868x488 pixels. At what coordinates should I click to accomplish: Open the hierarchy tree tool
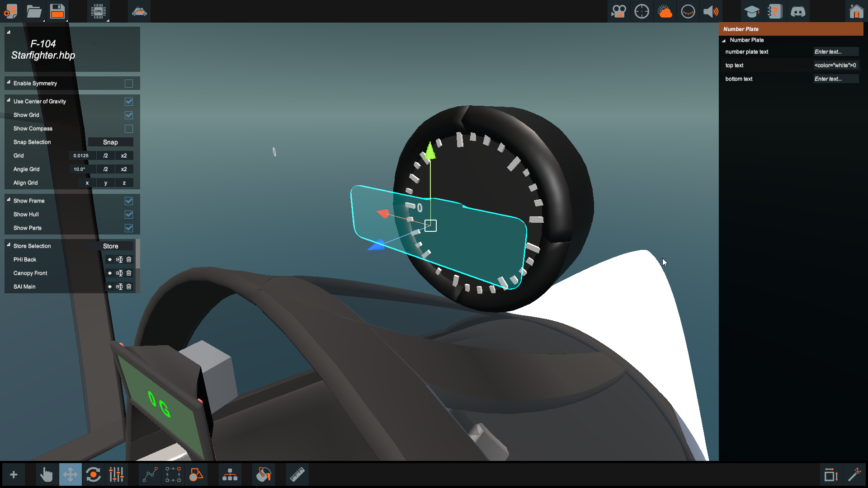pos(230,474)
